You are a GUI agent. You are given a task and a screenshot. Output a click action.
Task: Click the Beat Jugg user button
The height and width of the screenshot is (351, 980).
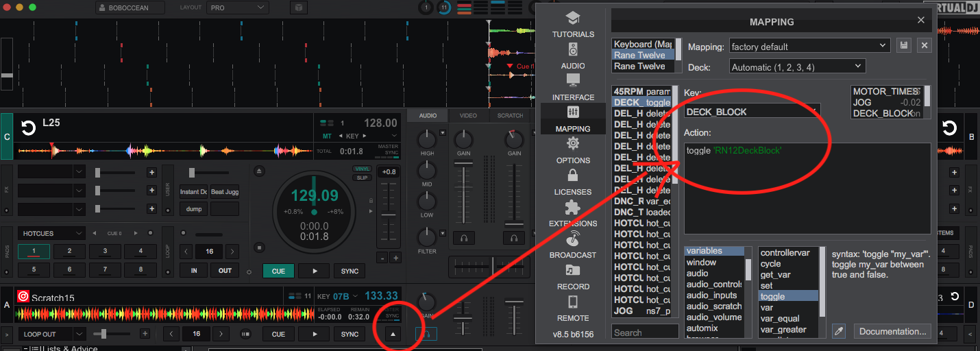click(225, 192)
